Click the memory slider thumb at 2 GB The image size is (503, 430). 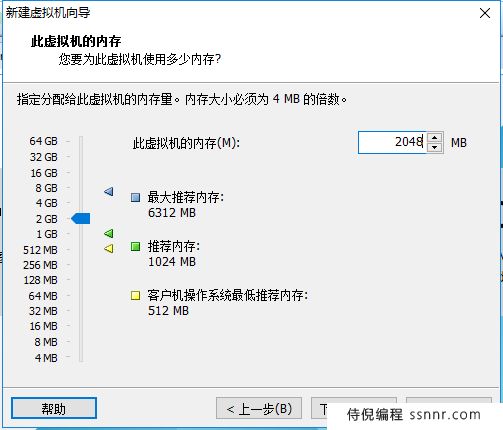click(81, 219)
